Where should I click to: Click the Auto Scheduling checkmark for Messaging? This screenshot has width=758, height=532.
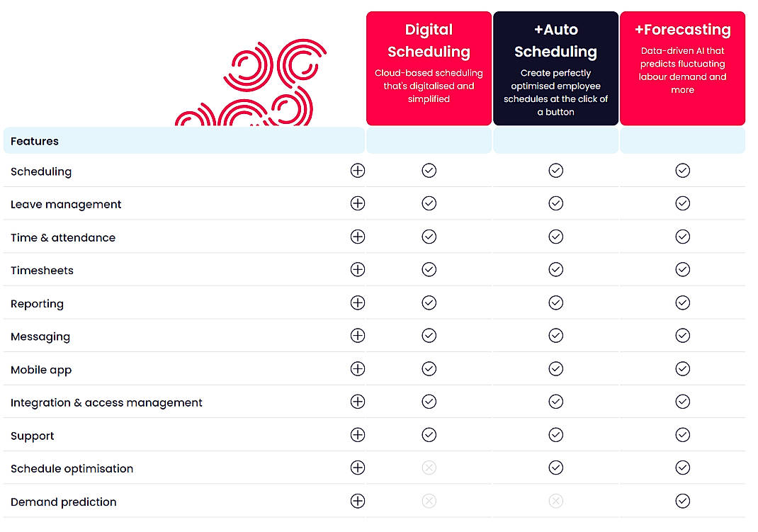tap(555, 335)
